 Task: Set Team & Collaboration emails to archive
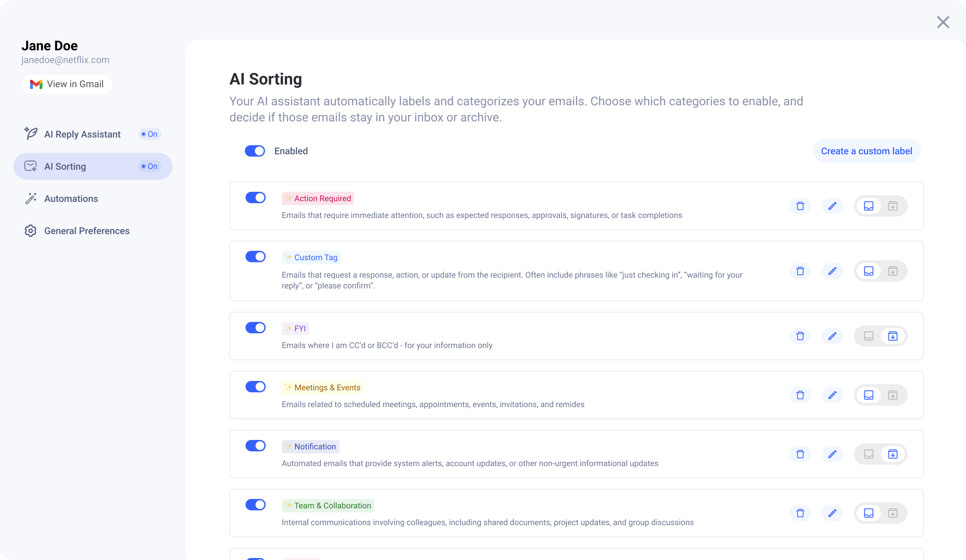(893, 513)
